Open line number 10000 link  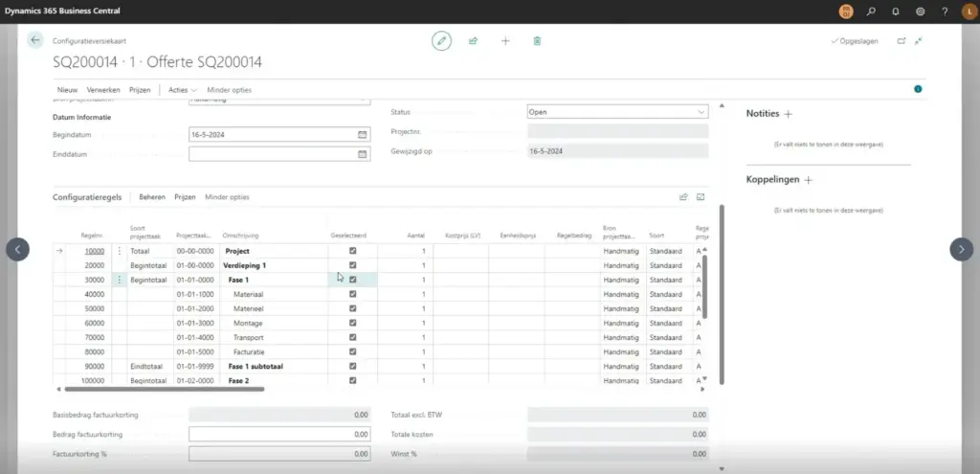(94, 251)
